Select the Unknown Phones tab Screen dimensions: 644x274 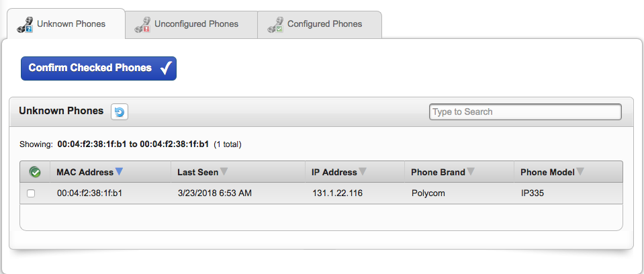click(71, 24)
